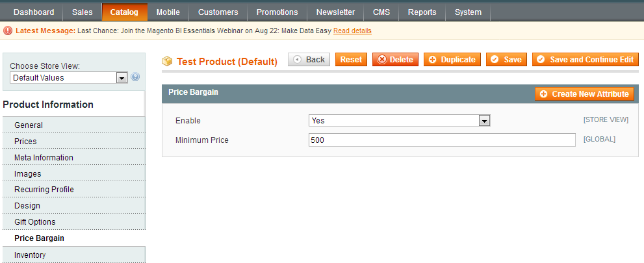Viewport: 644px width, 263px height.
Task: Duplicate this product
Action: tap(452, 60)
